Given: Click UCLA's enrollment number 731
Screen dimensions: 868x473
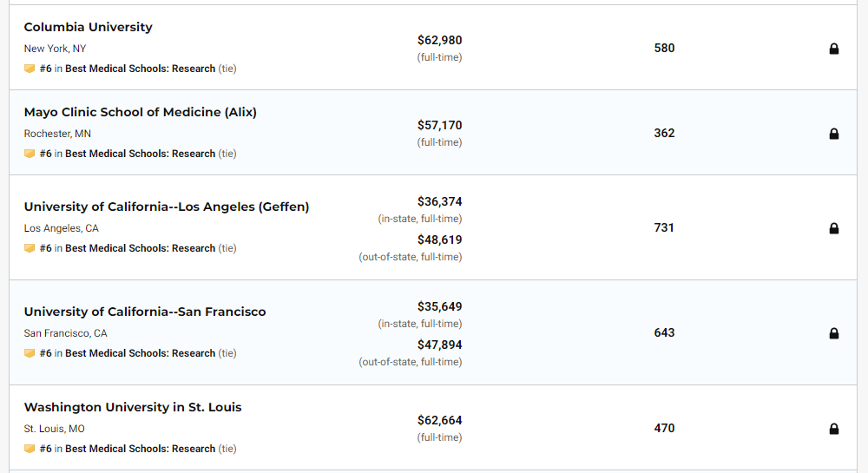Looking at the screenshot, I should pyautogui.click(x=664, y=227).
